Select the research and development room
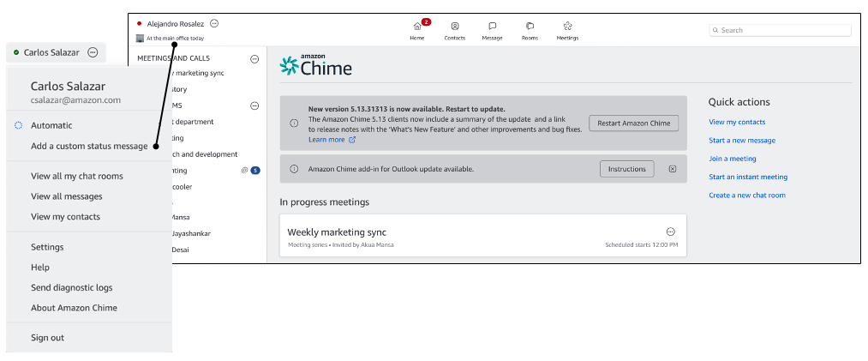Image resolution: width=868 pixels, height=361 pixels. [x=205, y=154]
